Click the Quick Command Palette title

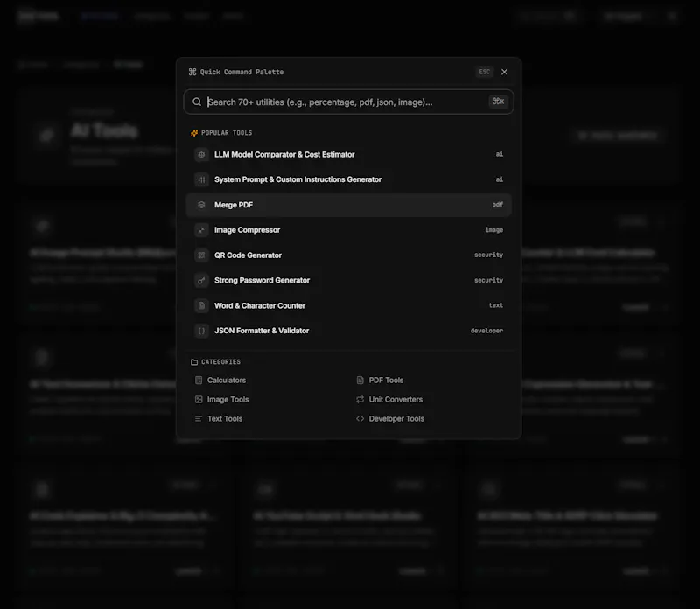241,72
